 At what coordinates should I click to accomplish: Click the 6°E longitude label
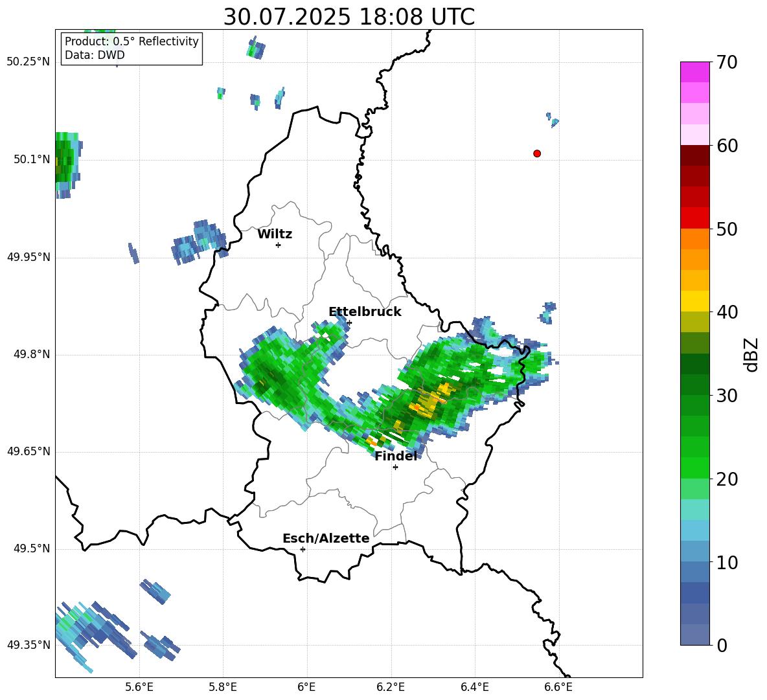tap(306, 688)
